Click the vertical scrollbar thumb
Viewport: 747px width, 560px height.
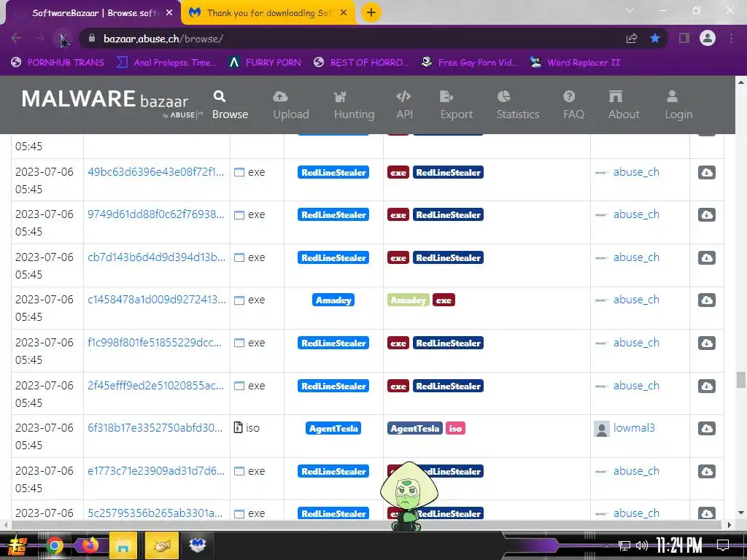click(741, 381)
